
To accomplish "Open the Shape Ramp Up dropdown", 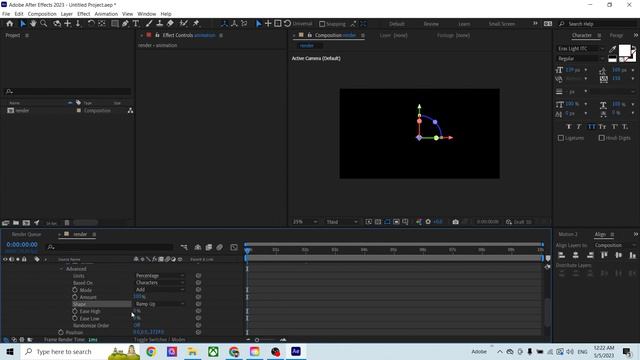I will [x=160, y=304].
